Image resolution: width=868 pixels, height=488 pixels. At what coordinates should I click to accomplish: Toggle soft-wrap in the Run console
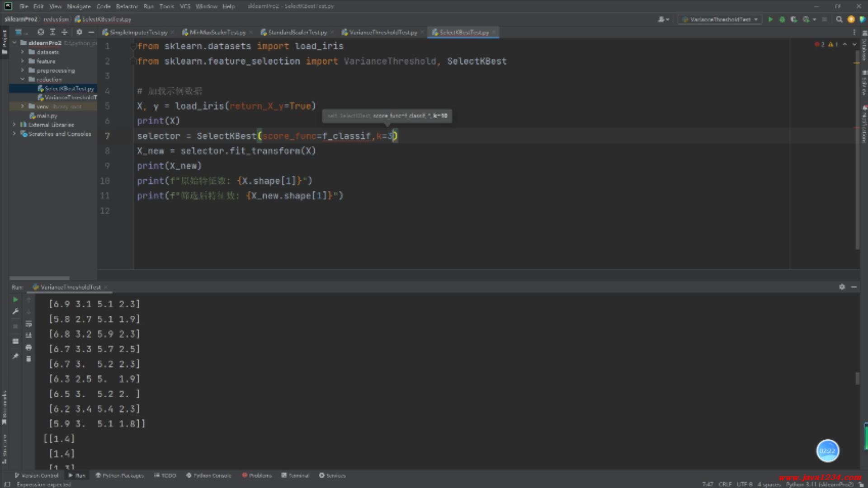coord(28,324)
